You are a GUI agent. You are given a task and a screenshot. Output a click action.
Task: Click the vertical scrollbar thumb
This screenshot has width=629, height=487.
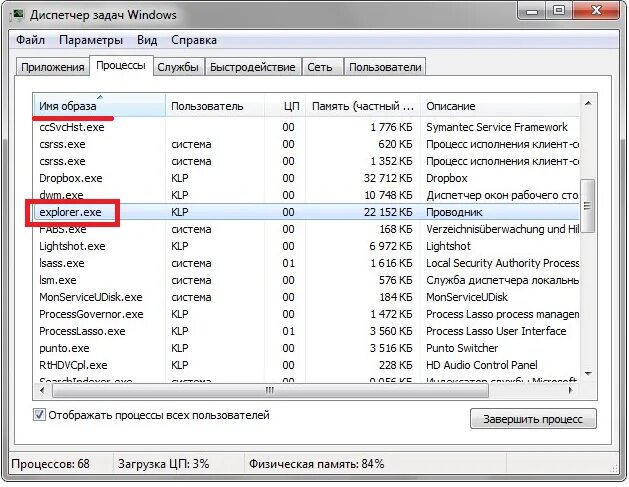pos(588,206)
